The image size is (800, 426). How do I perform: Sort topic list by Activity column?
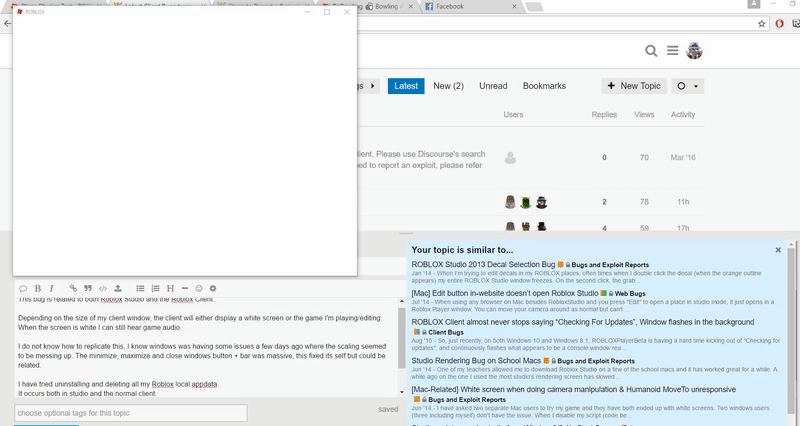tap(683, 115)
